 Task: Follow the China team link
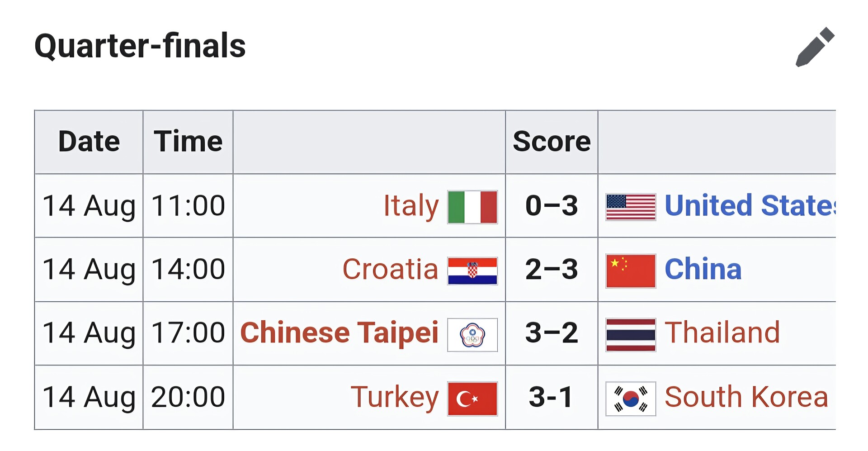pyautogui.click(x=703, y=269)
